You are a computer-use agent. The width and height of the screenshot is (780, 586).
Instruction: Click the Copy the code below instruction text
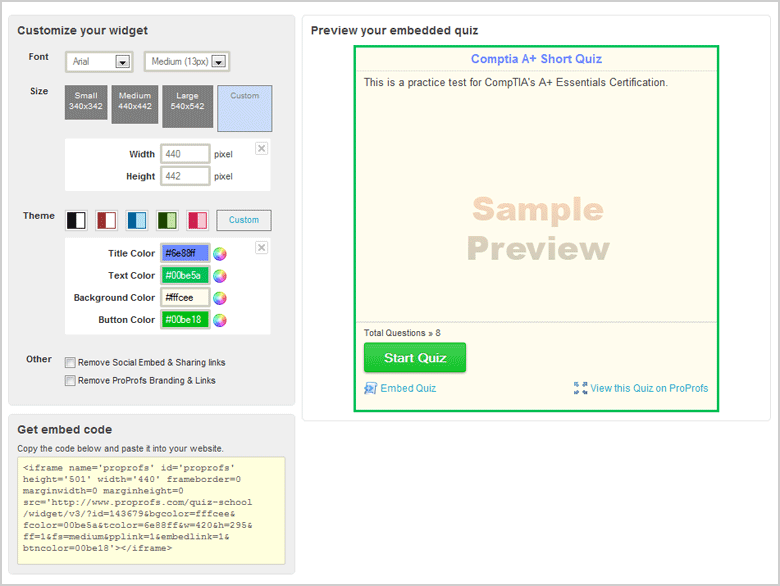pyautogui.click(x=120, y=449)
